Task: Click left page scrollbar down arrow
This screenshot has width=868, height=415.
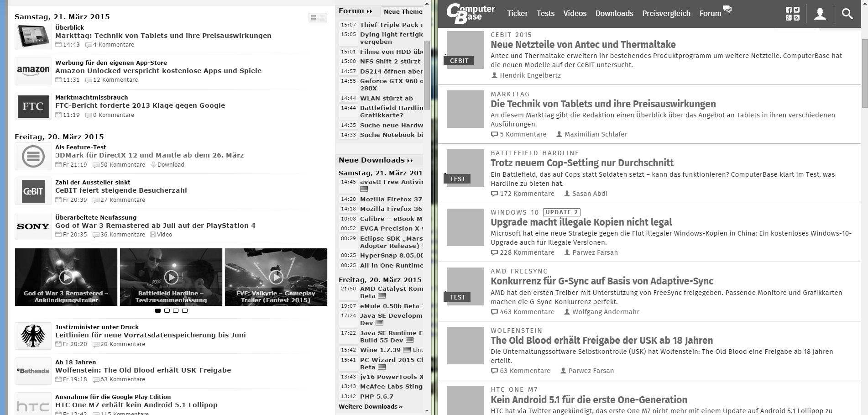Action: coord(427,411)
